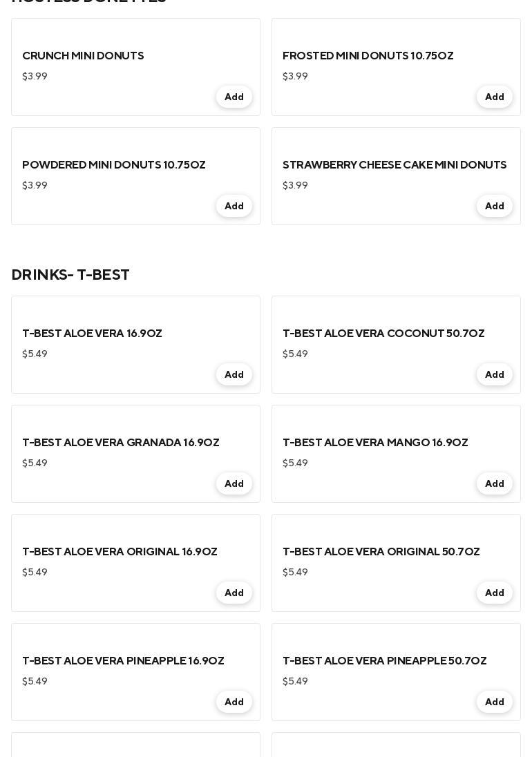Add T-Best Aloe Vera Original 16.9oz
The image size is (532, 757).
[234, 593]
